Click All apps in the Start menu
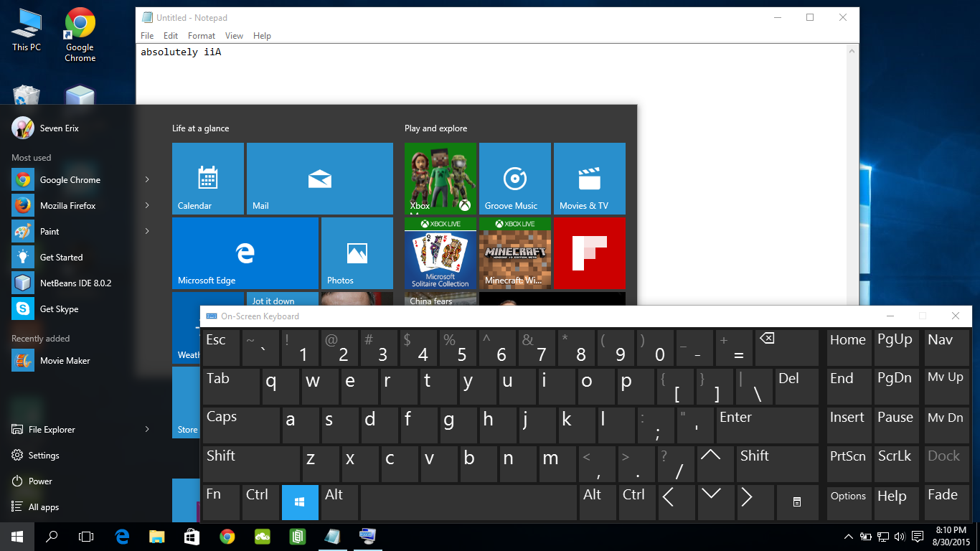This screenshot has height=551, width=980. coord(44,507)
